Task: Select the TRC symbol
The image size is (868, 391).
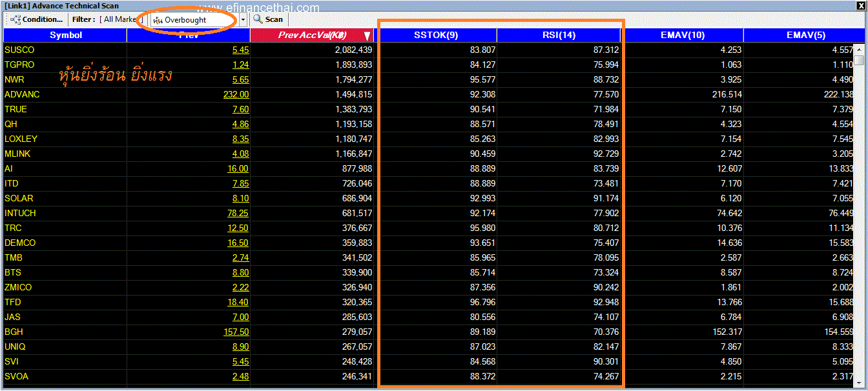Action: (13, 228)
